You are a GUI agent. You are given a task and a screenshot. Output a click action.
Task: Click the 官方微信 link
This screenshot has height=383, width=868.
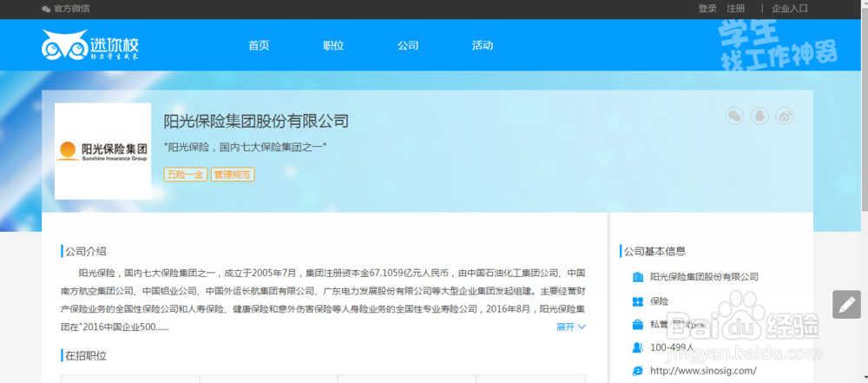tap(71, 9)
